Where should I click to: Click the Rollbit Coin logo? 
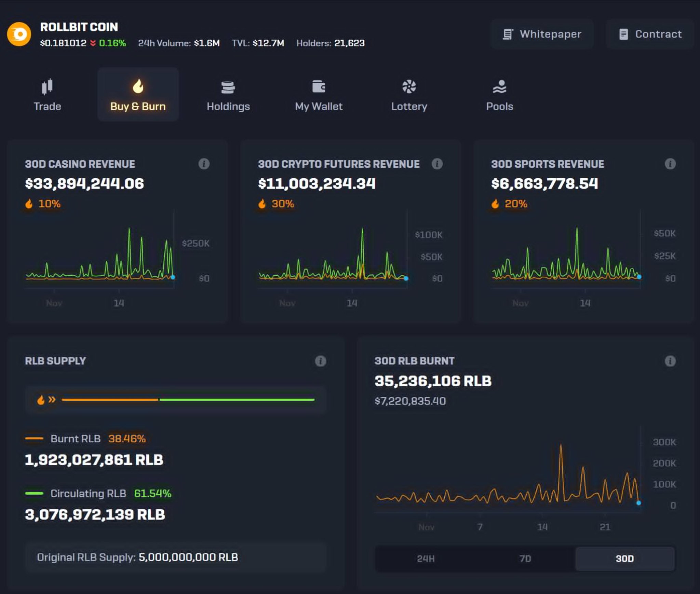coord(19,34)
